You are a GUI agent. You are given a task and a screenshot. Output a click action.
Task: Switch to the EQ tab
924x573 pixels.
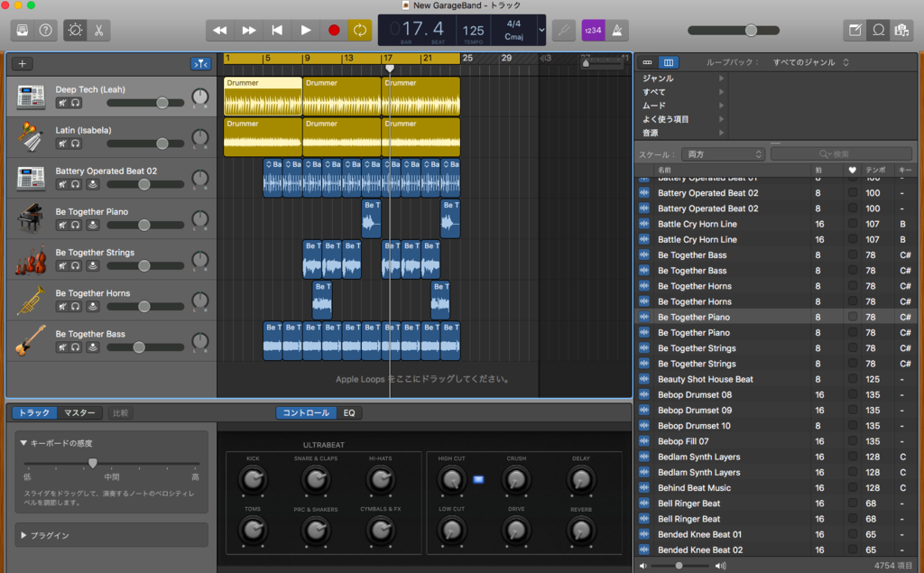(x=349, y=412)
